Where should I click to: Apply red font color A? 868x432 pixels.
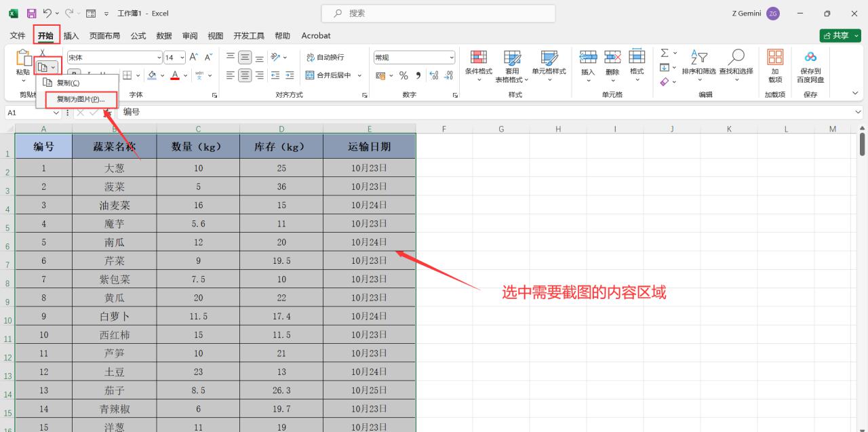[175, 75]
